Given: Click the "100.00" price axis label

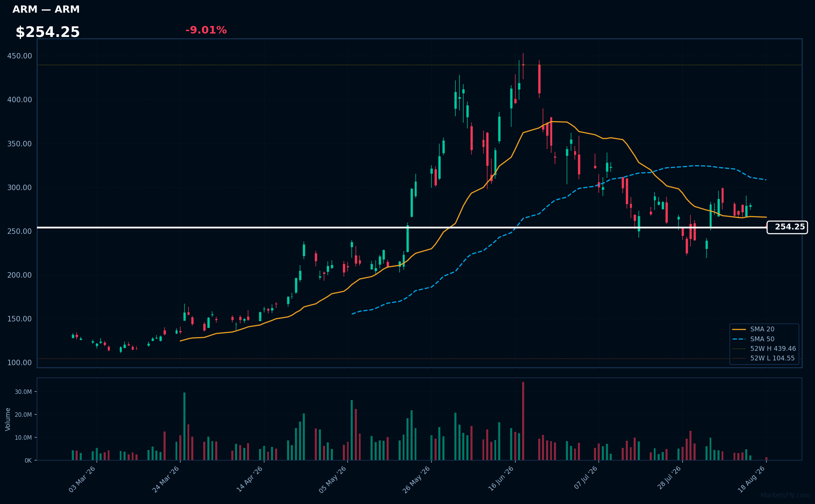Looking at the screenshot, I should [20, 362].
